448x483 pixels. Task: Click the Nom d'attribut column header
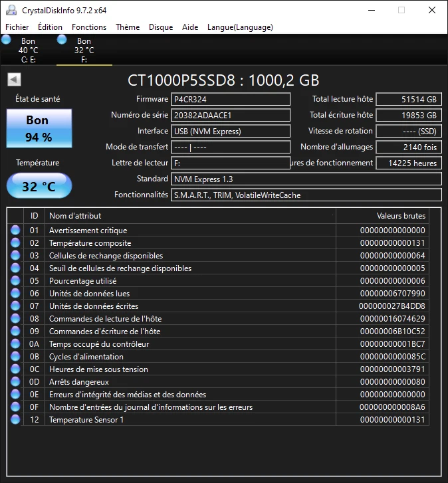(190, 216)
